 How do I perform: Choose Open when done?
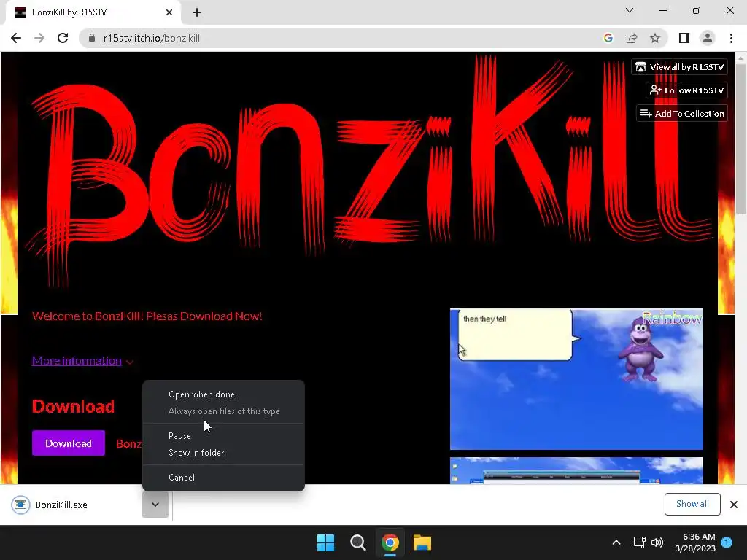pyautogui.click(x=223, y=394)
